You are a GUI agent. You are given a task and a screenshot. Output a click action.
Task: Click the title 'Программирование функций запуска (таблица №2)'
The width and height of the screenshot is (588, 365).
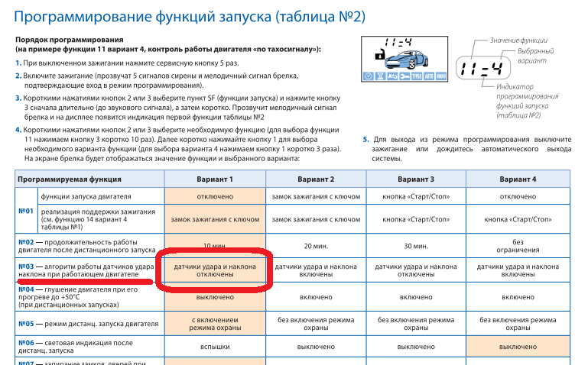(190, 17)
